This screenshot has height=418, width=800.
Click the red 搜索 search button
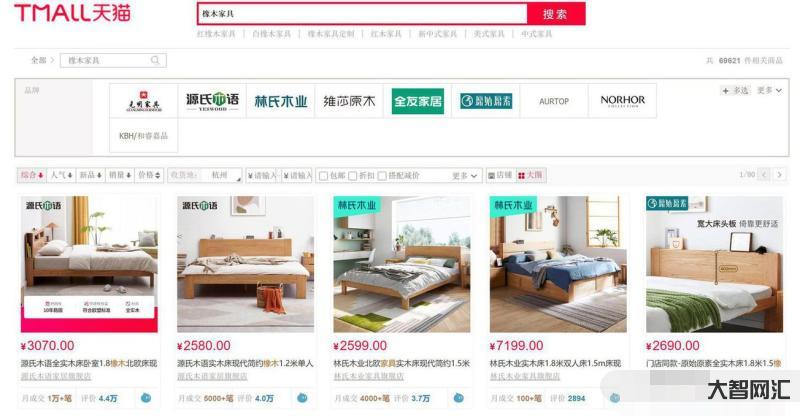tap(556, 14)
